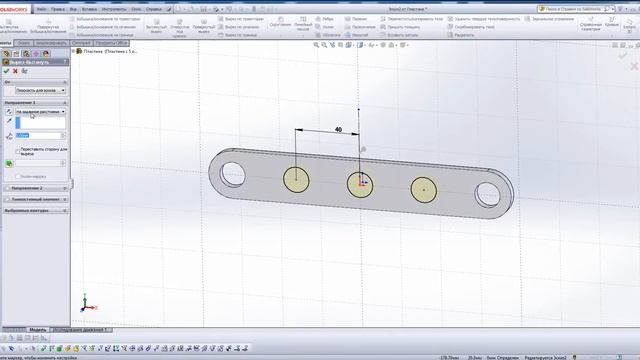Open the Help menu
This screenshot has height=360, width=640.
tap(153, 9)
